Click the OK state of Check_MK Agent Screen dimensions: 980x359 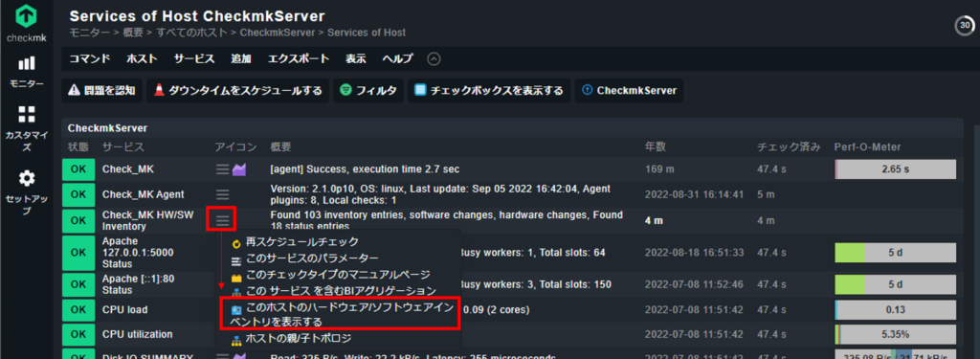point(78,194)
